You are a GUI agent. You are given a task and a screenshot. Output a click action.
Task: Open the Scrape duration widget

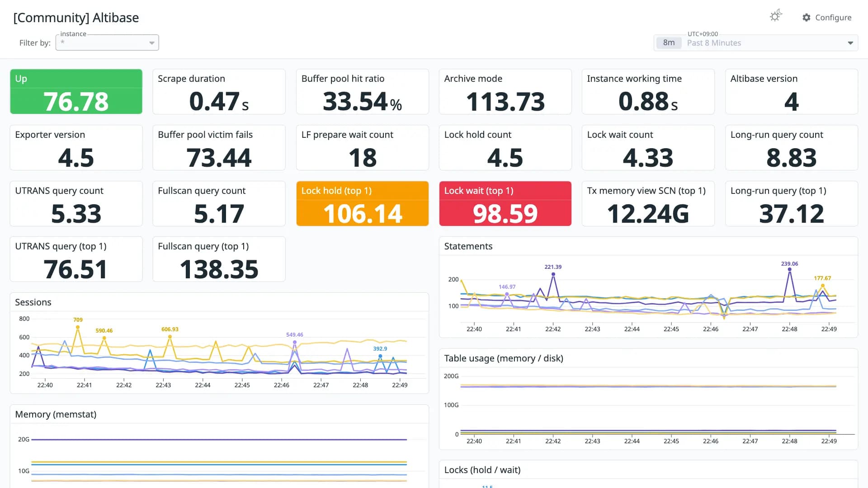(x=219, y=91)
